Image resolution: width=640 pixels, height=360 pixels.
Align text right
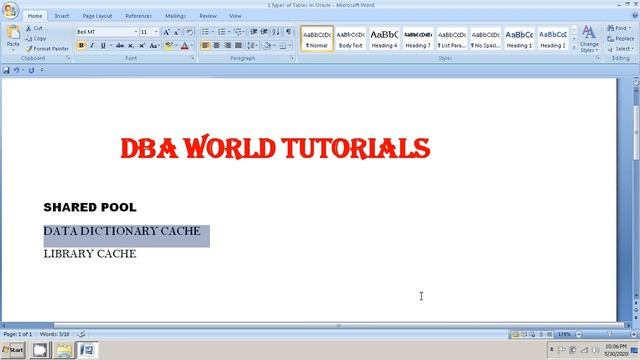pyautogui.click(x=227, y=46)
